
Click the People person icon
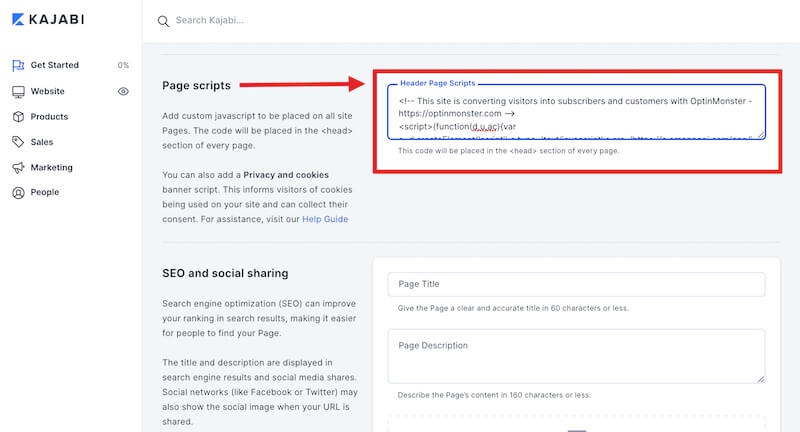point(18,193)
